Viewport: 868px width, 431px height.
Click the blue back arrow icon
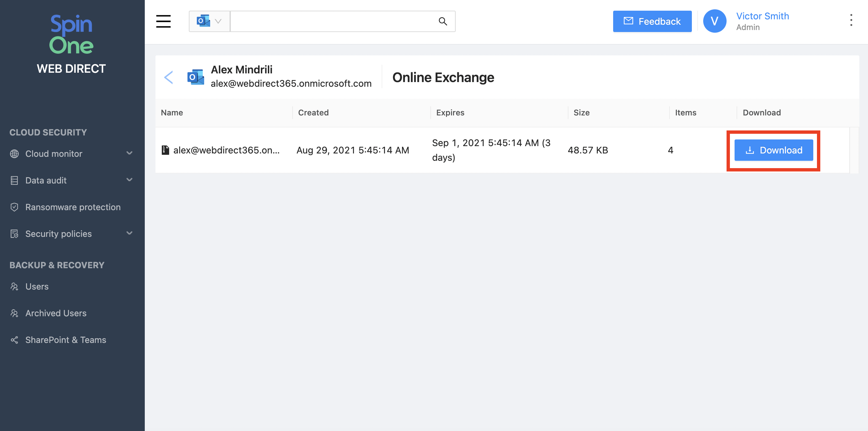tap(168, 77)
